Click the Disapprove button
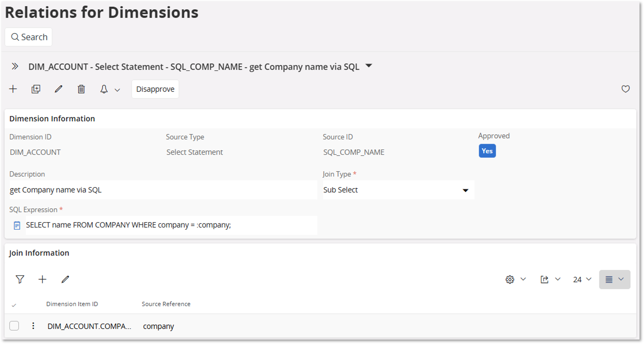The image size is (644, 344). 155,89
